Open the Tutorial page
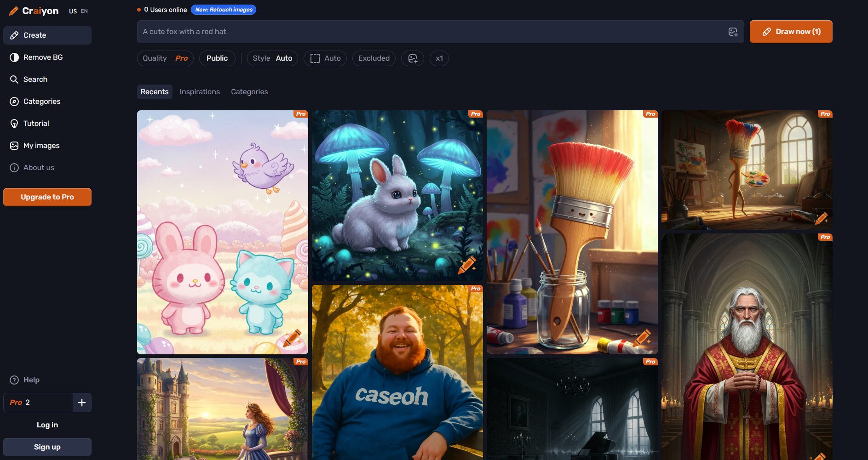 tap(36, 124)
